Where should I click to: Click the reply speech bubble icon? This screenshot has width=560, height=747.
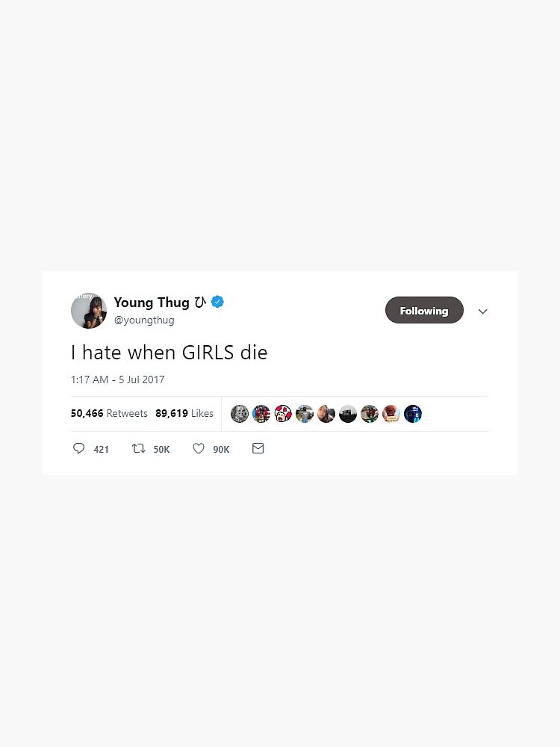78,448
